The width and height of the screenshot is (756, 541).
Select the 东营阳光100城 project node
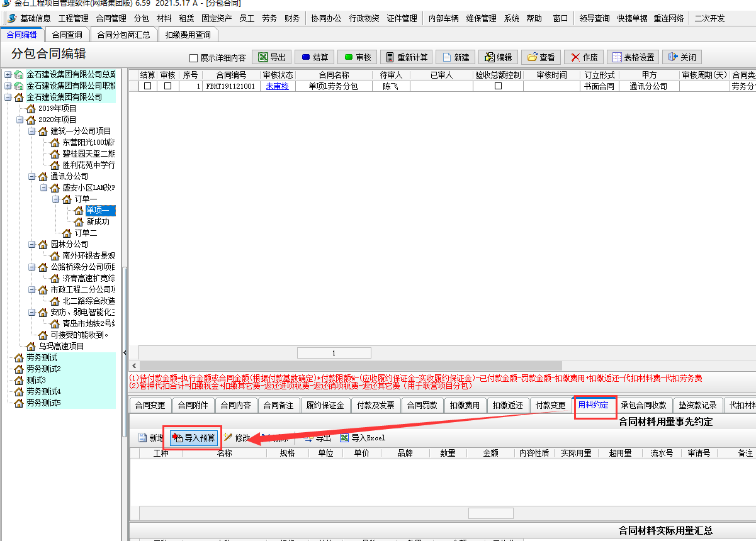(x=88, y=142)
